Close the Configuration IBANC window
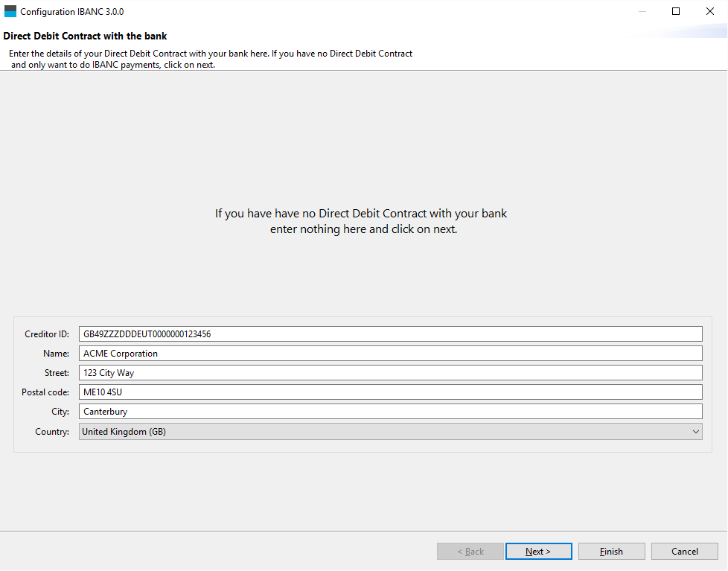The image size is (728, 571). coord(710,11)
